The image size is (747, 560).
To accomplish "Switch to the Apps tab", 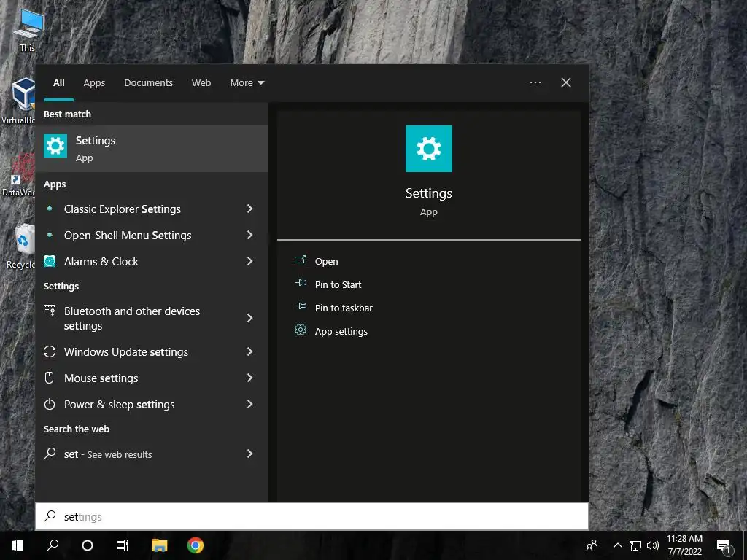I will point(94,83).
